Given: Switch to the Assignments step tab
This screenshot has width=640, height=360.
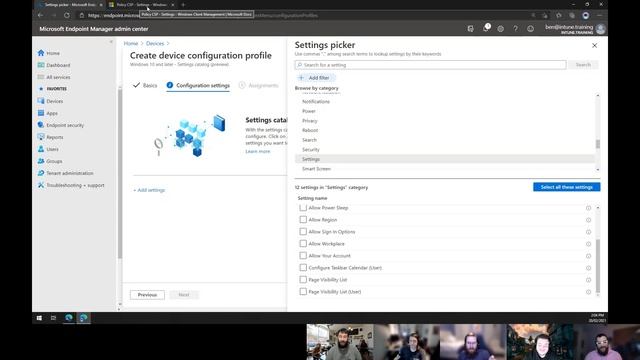Looking at the screenshot, I should point(259,85).
